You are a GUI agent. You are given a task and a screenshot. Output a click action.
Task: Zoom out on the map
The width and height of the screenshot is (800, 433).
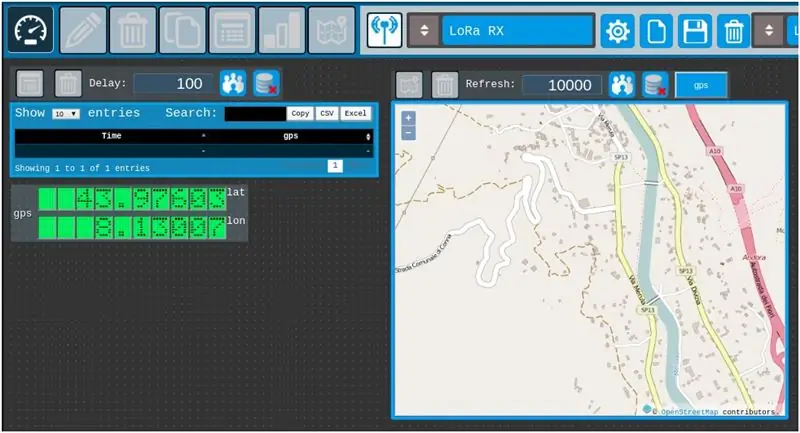pyautogui.click(x=408, y=133)
